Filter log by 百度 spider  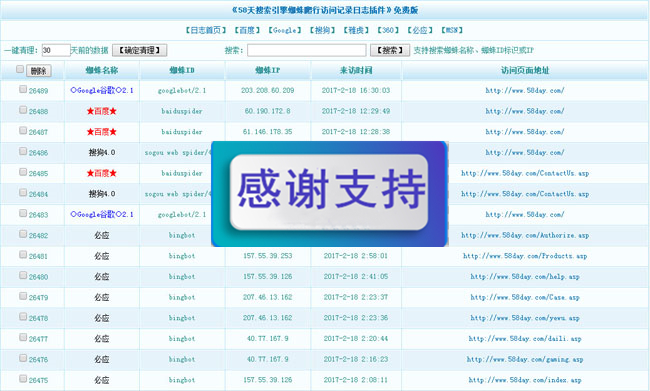247,30
